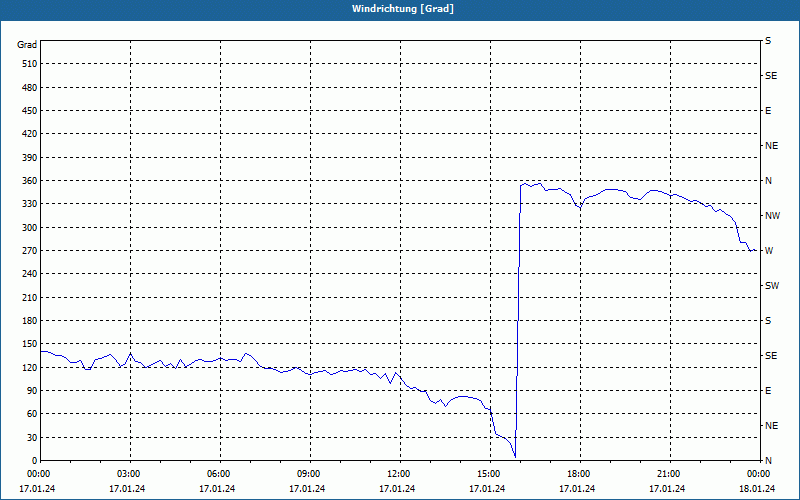Click the N compass label aligned with 0
Screen dimensions: 800x500
tap(768, 461)
